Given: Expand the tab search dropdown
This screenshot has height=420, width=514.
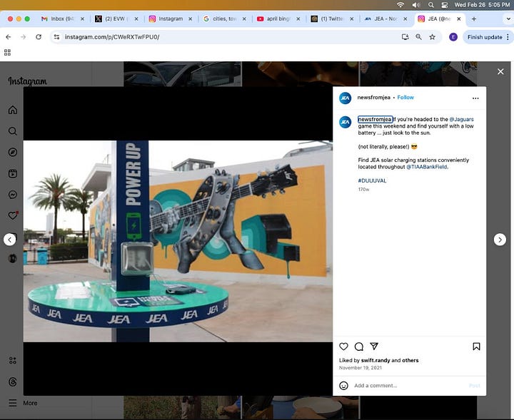Looking at the screenshot, I should [x=508, y=19].
